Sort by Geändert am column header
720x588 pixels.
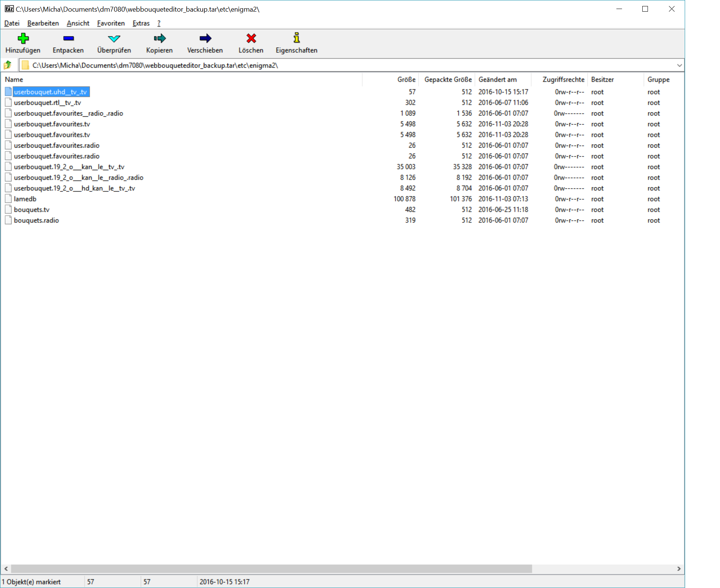coord(497,80)
